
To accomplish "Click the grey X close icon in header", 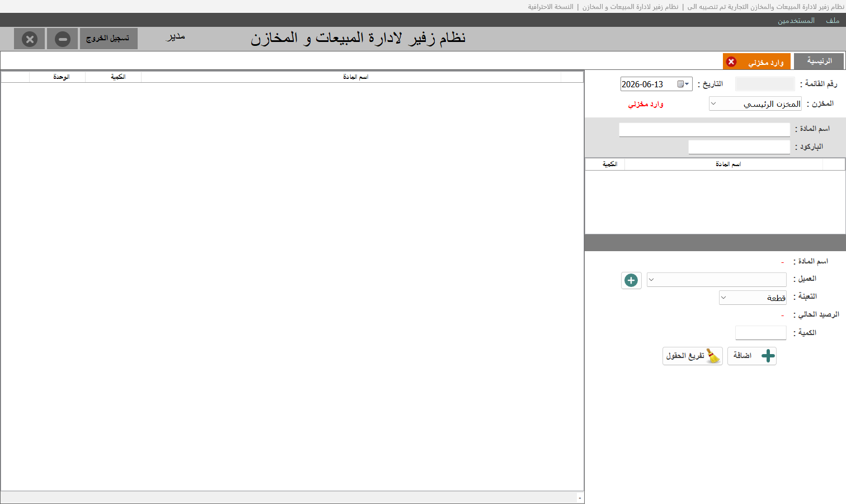I will (x=30, y=39).
